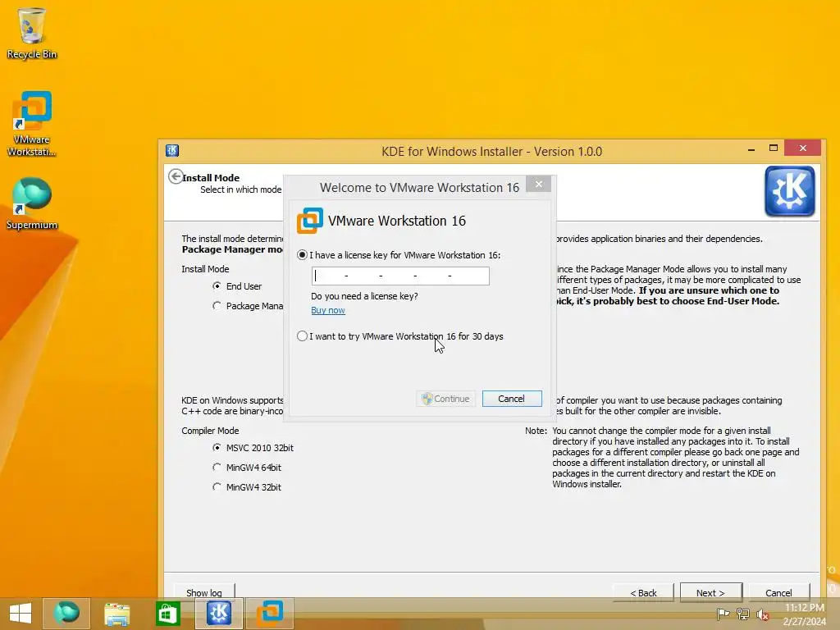Open Windows Store from the taskbar
The width and height of the screenshot is (840, 630).
[x=167, y=614]
